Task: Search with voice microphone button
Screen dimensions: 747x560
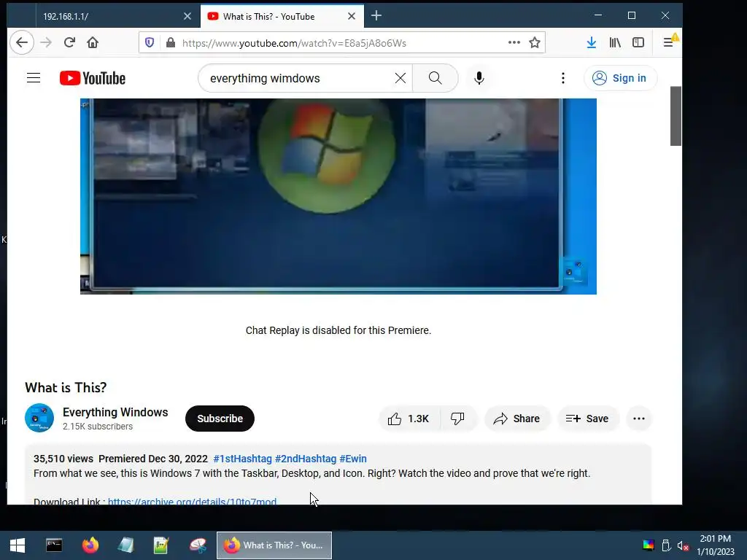Action: (x=479, y=78)
